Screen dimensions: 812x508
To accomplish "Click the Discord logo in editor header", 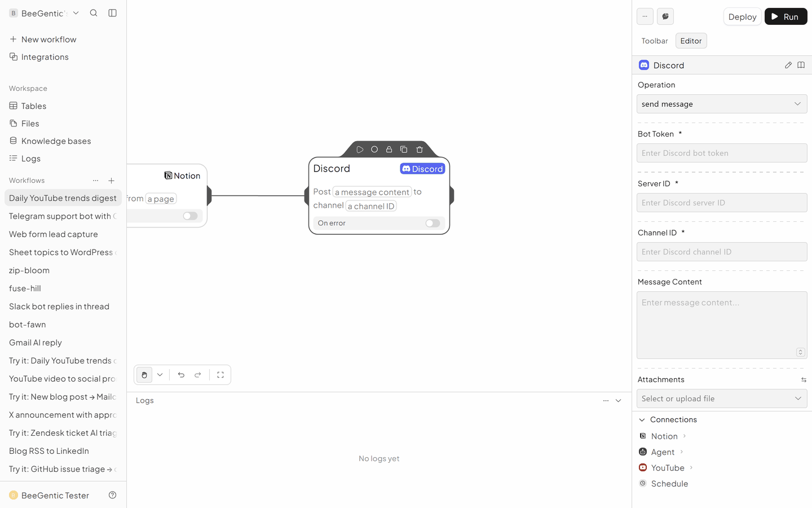I will click(644, 65).
